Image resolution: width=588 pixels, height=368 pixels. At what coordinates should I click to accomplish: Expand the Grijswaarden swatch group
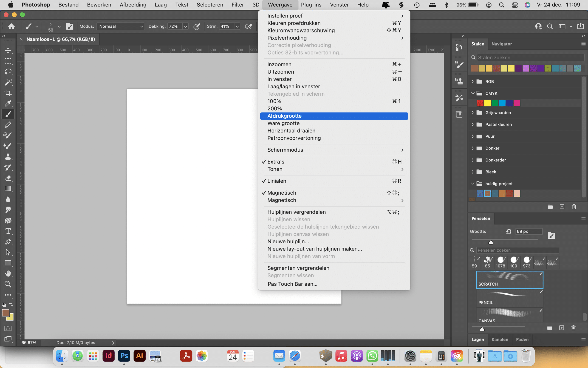(x=473, y=112)
